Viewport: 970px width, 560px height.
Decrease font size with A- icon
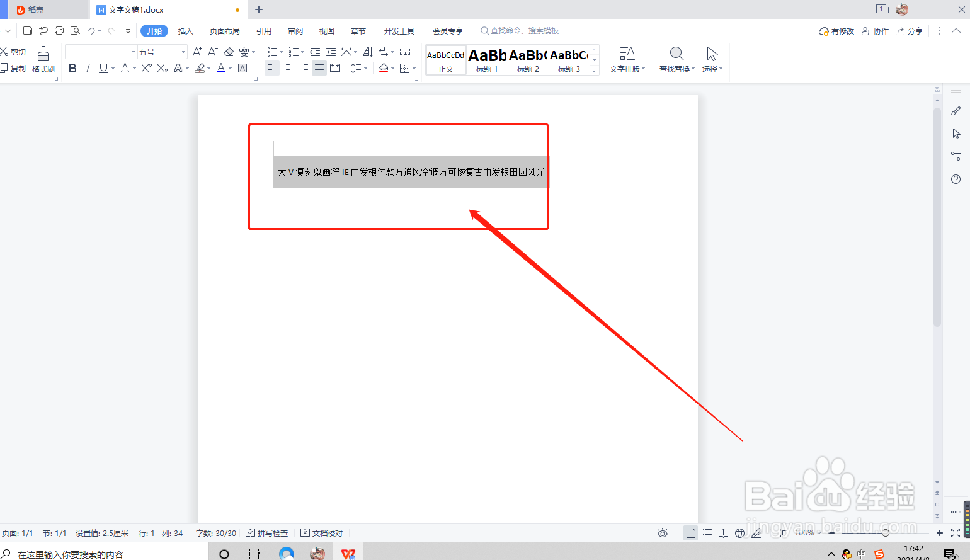pyautogui.click(x=213, y=52)
